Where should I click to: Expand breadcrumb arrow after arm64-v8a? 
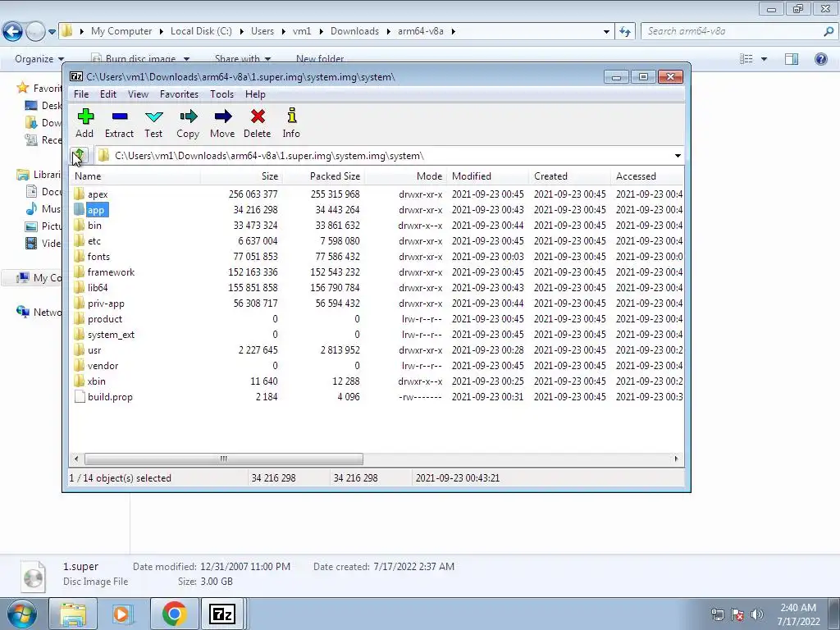453,32
